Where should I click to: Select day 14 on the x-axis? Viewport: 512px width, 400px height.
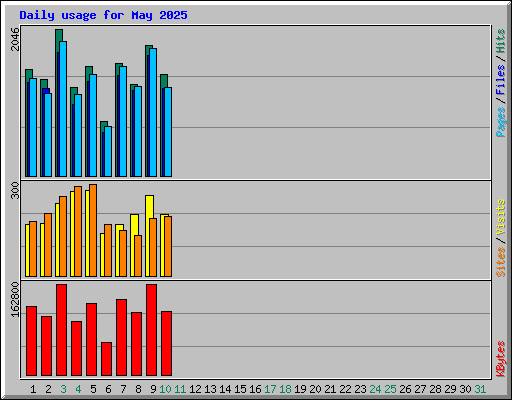point(225,389)
